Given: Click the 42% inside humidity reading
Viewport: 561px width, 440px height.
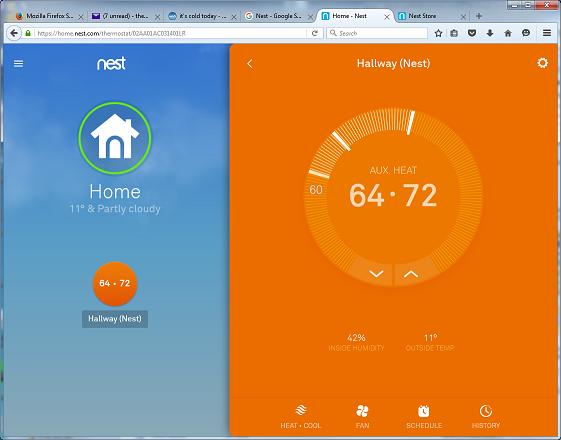Looking at the screenshot, I should [356, 342].
